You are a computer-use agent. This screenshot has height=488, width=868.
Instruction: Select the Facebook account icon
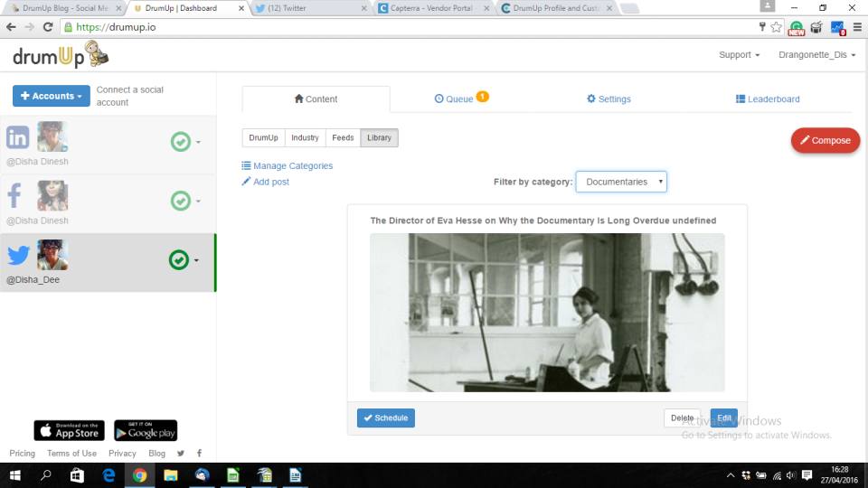pyautogui.click(x=15, y=195)
